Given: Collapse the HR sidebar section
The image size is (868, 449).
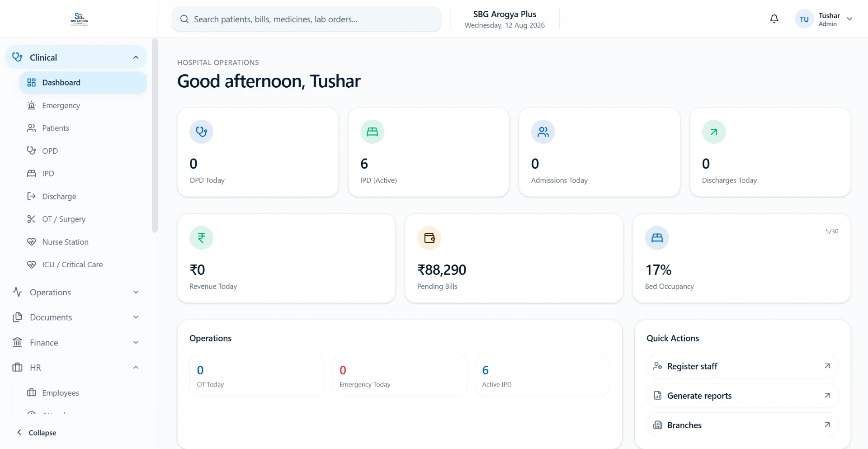Looking at the screenshot, I should (x=75, y=367).
